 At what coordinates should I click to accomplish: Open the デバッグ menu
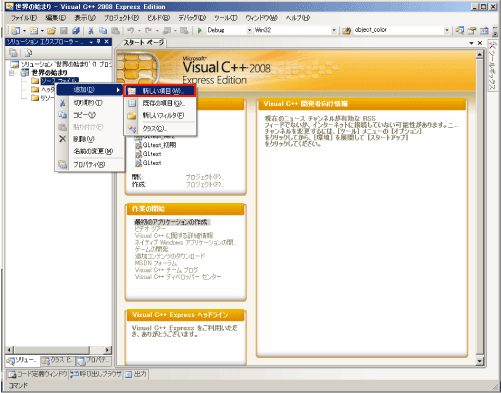pos(192,18)
